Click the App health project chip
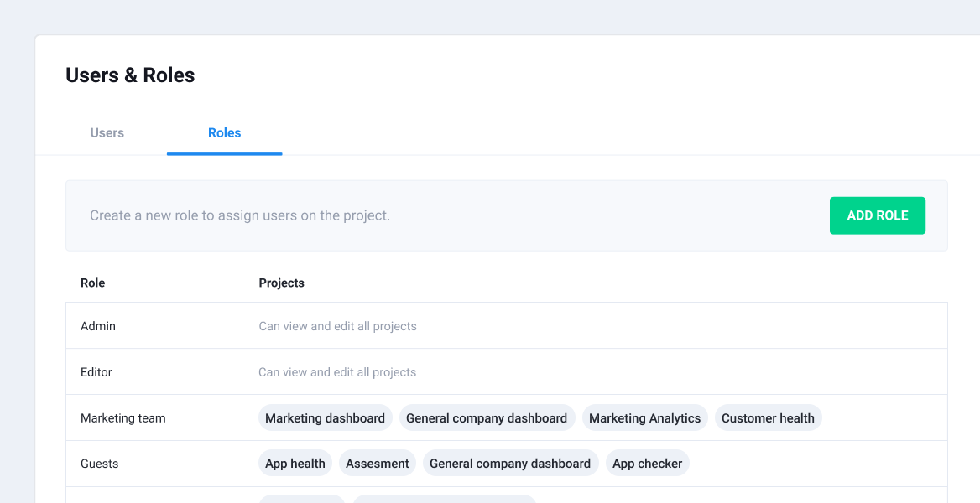The height and width of the screenshot is (503, 980). [295, 464]
